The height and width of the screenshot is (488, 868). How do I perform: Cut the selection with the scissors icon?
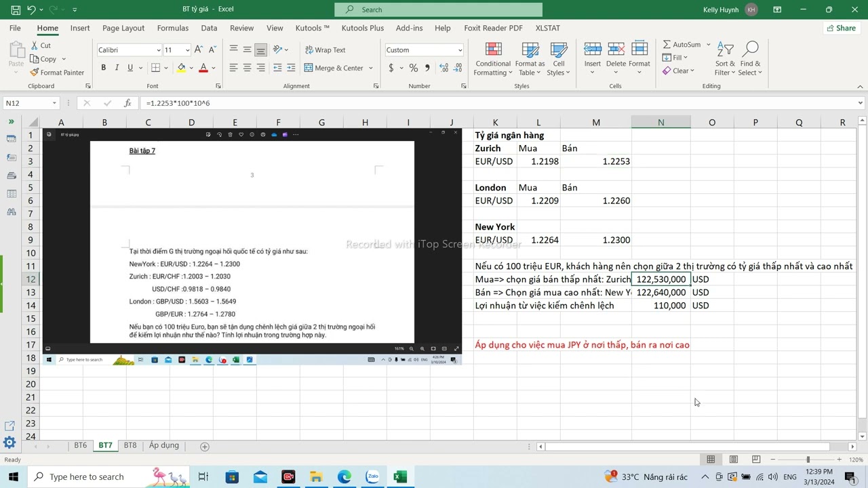(35, 45)
